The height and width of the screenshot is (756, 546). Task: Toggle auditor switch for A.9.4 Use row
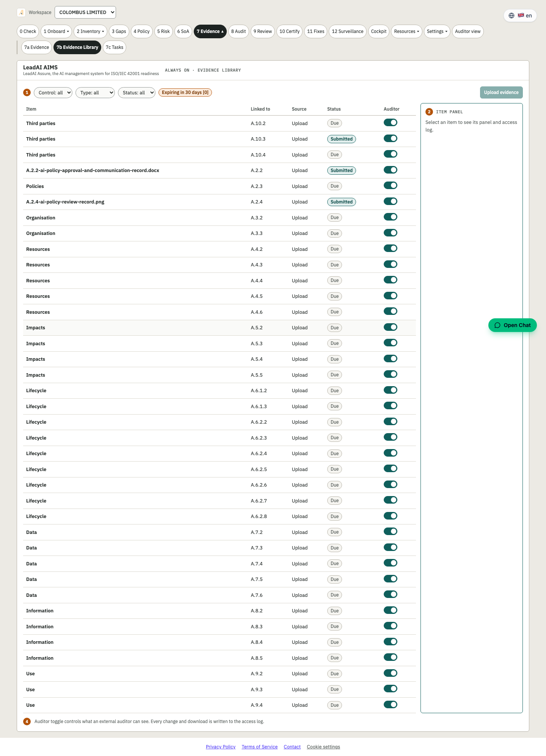[391, 704]
